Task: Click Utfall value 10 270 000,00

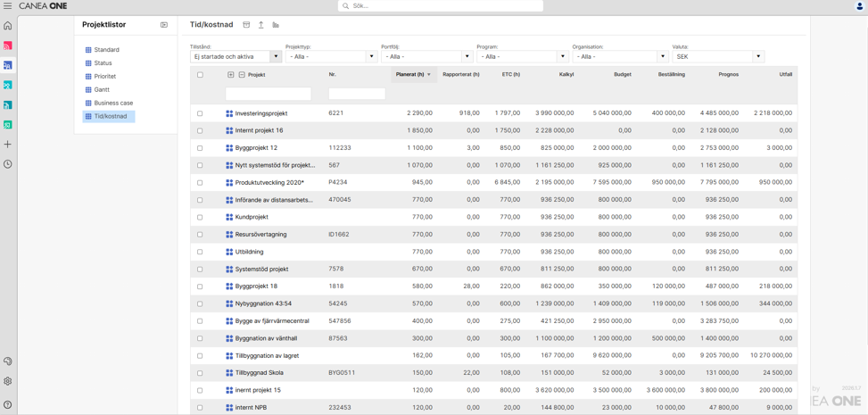Action: click(x=771, y=356)
